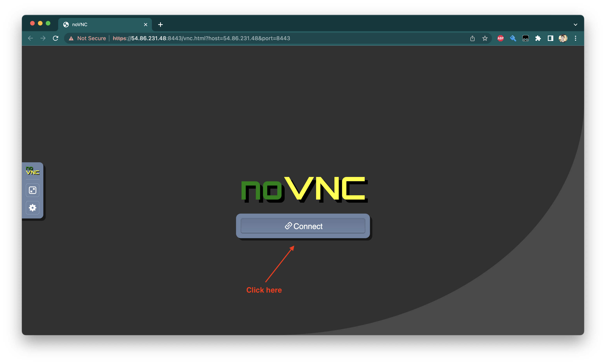Toggle noVNC fullscreen mode icon

point(33,190)
